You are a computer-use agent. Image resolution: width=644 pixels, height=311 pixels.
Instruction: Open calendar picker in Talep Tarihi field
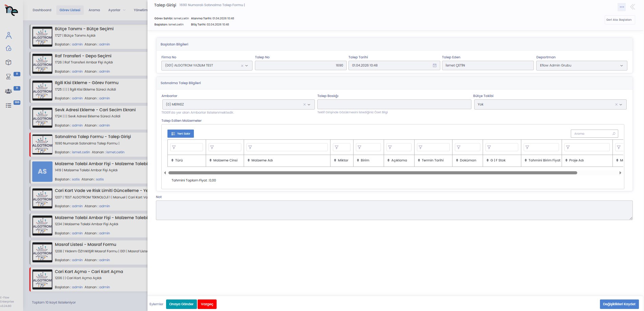pos(435,65)
